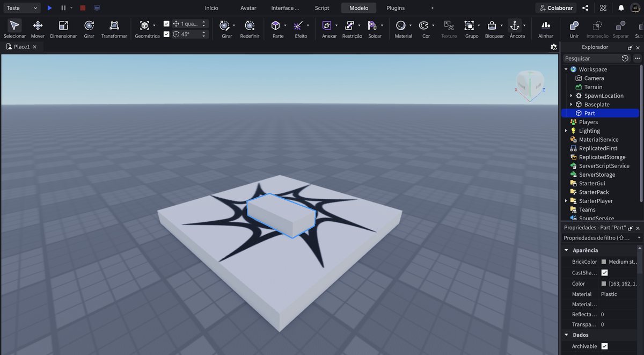Open the Interface tab

pos(285,8)
